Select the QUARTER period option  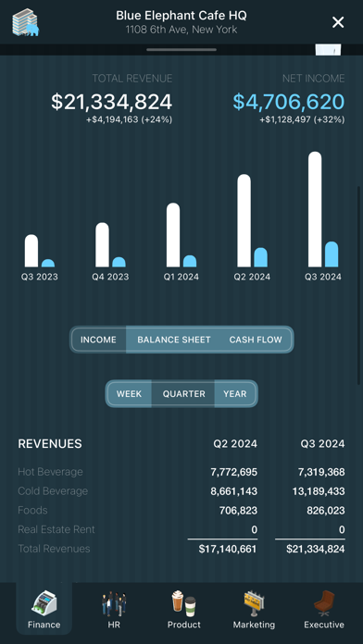point(183,394)
